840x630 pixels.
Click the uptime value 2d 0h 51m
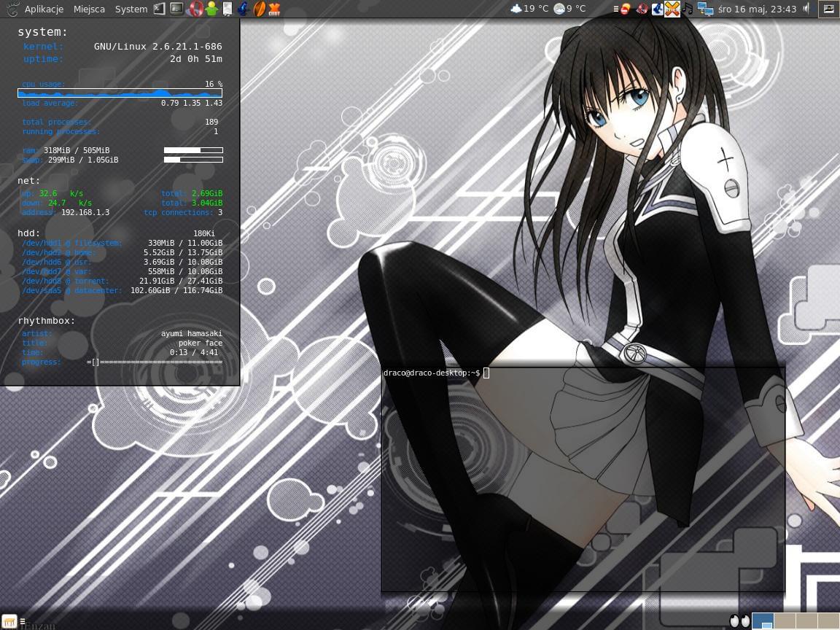[x=196, y=59]
